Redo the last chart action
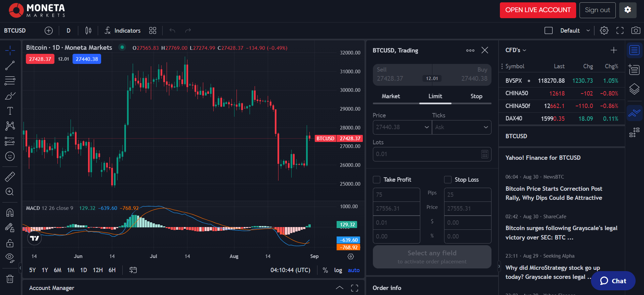This screenshot has width=644, height=295. click(188, 31)
